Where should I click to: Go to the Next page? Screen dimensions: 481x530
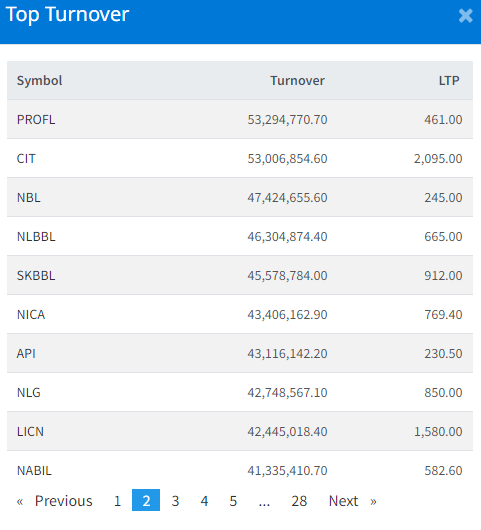(353, 501)
